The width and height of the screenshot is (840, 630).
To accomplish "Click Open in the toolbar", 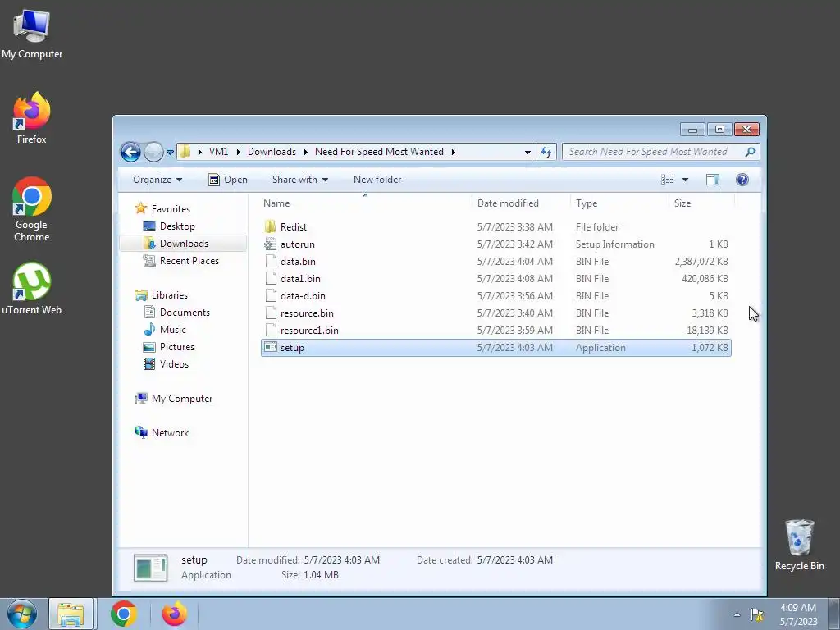I will tap(228, 180).
